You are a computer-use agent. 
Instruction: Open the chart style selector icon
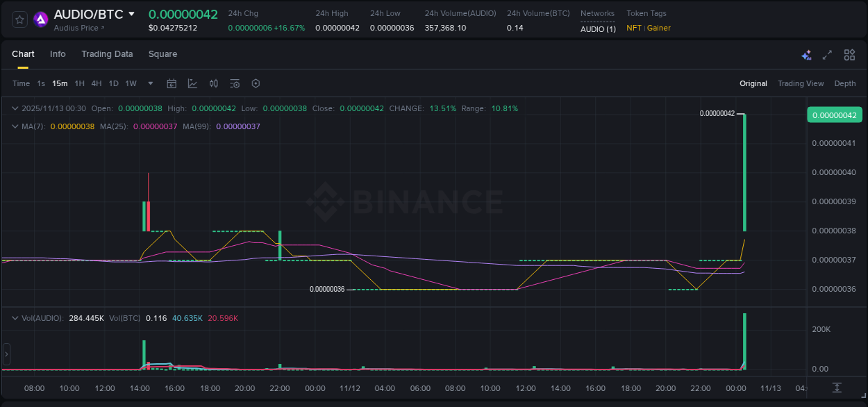(x=192, y=83)
